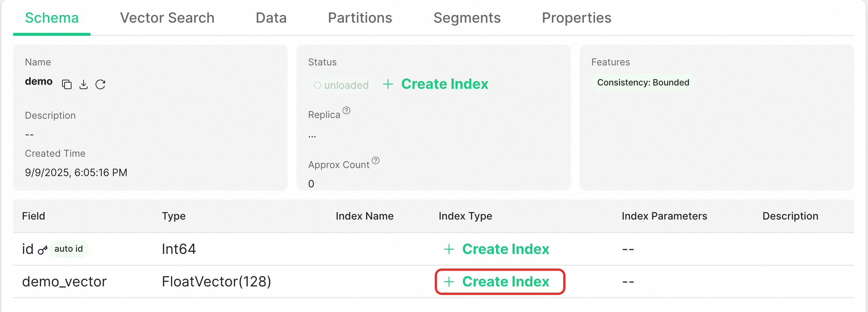Click the unloaded status circle icon
868x312 pixels.
318,85
